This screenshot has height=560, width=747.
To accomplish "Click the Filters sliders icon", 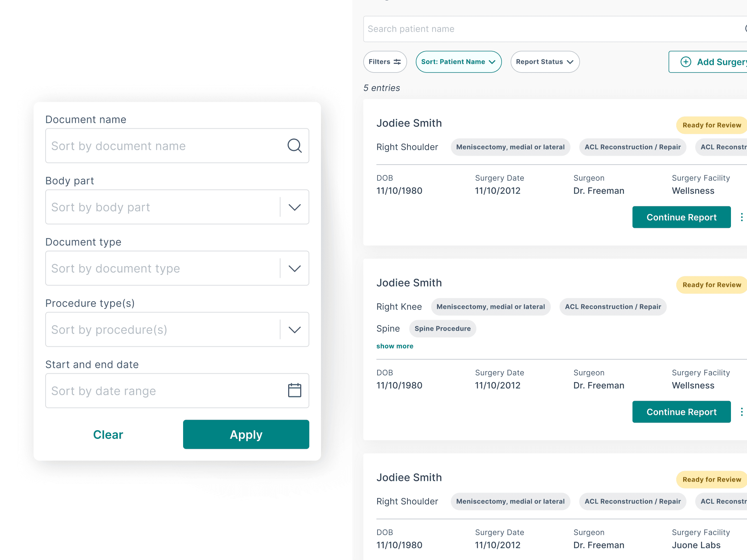I will [397, 62].
